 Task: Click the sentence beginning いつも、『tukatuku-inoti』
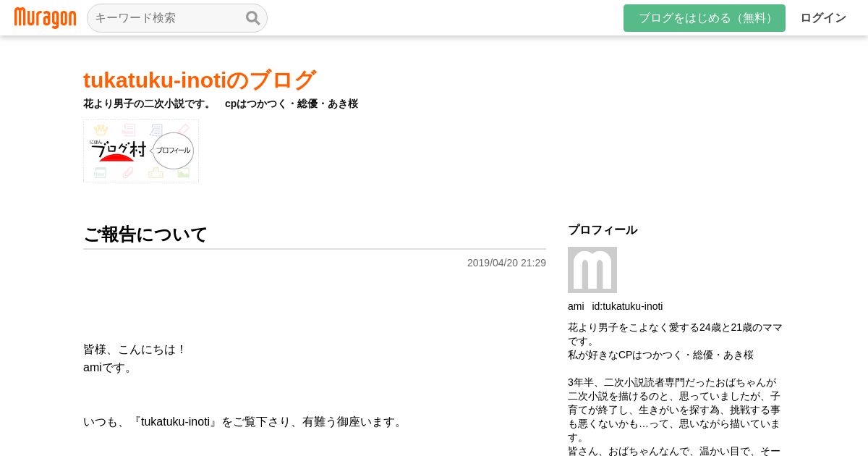pos(244,422)
